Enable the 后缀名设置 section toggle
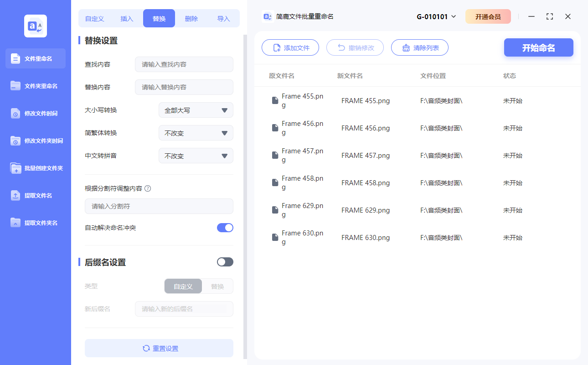 (225, 261)
